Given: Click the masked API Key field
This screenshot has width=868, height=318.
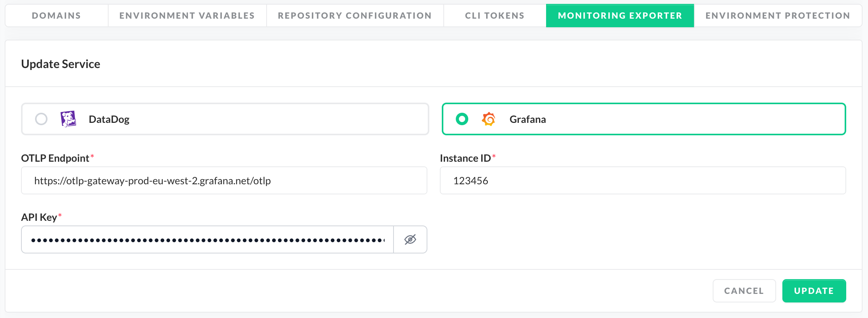Looking at the screenshot, I should pyautogui.click(x=207, y=240).
